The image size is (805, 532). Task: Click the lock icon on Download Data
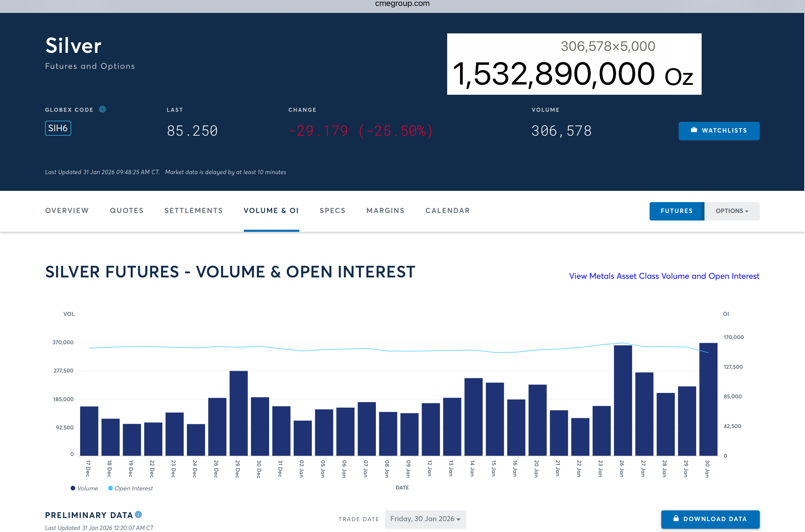676,518
